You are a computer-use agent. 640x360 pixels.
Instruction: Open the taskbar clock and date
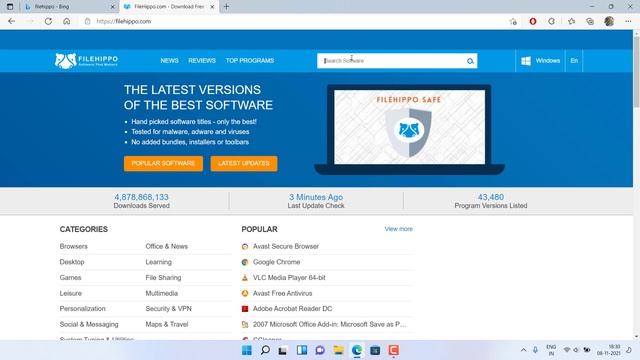[609, 350]
